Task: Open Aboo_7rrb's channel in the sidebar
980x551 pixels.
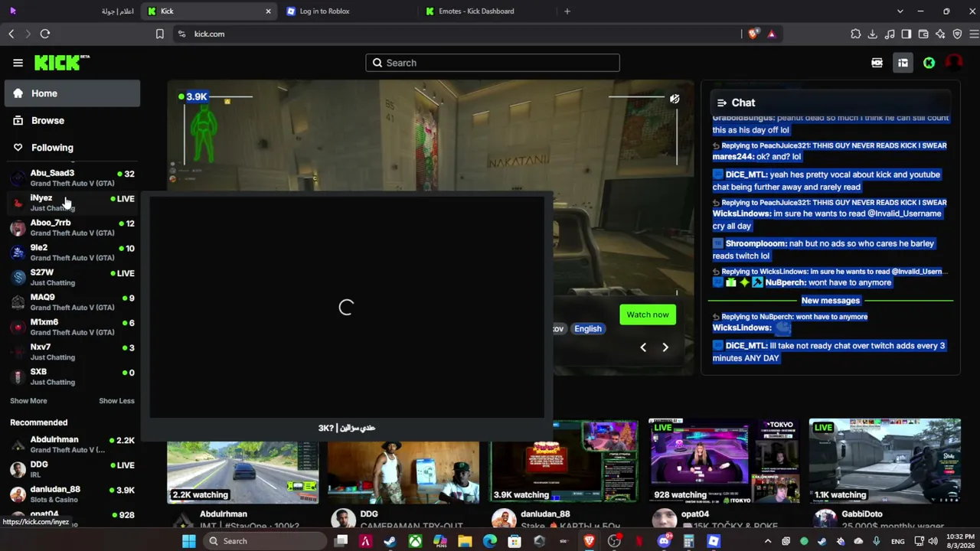Action: click(x=72, y=227)
